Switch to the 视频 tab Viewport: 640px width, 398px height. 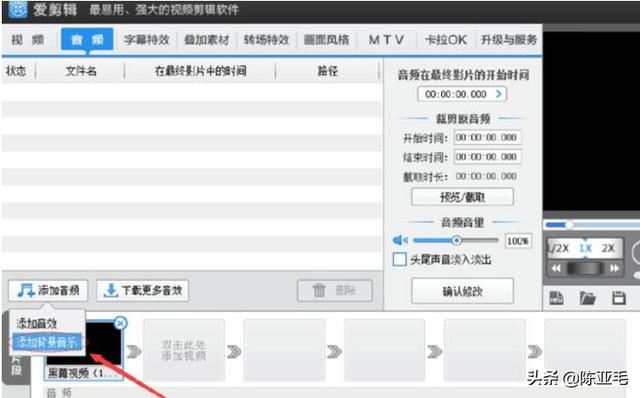coord(28,40)
